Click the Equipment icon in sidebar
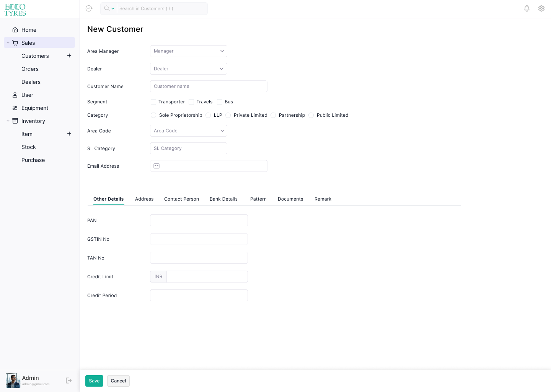 pos(15,108)
